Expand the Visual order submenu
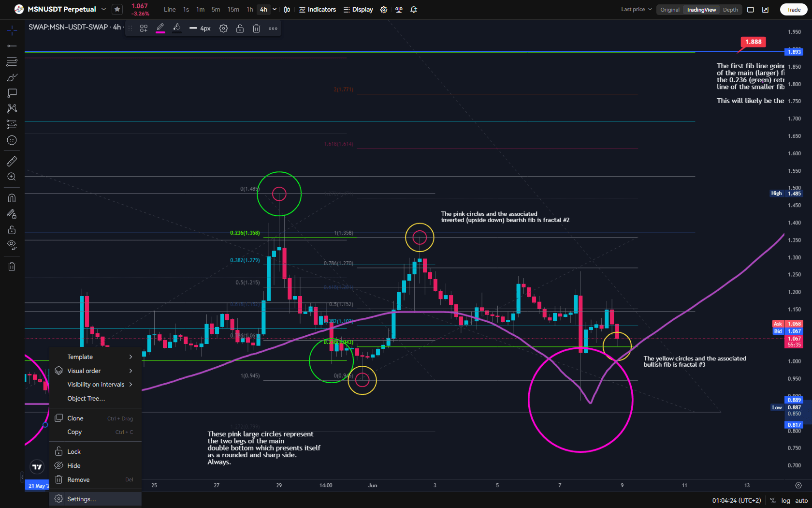The image size is (812, 508). coord(95,371)
